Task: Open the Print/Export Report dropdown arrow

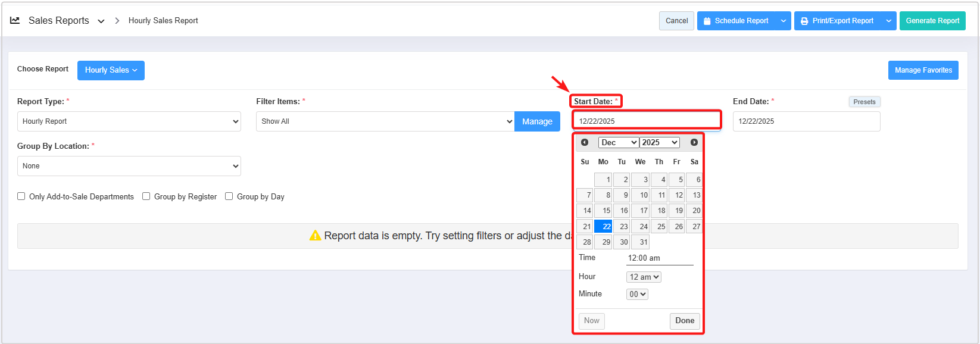Action: (x=889, y=21)
